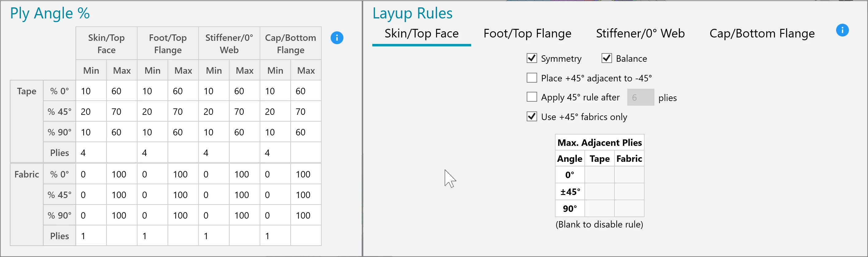Check the Apply 45° rule after option
The height and width of the screenshot is (257, 868).
click(532, 97)
